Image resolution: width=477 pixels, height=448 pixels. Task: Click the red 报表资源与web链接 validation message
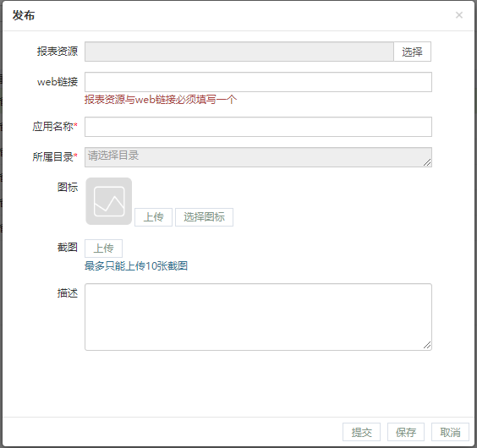[161, 100]
